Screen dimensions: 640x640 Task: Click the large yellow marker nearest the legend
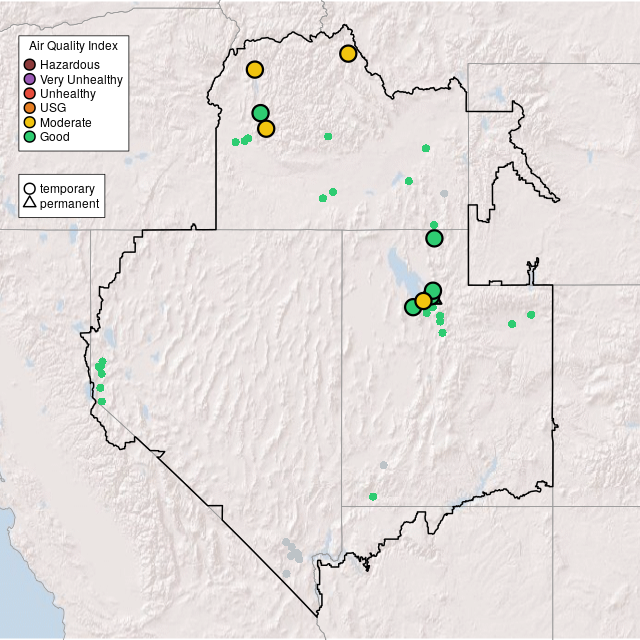click(255, 70)
